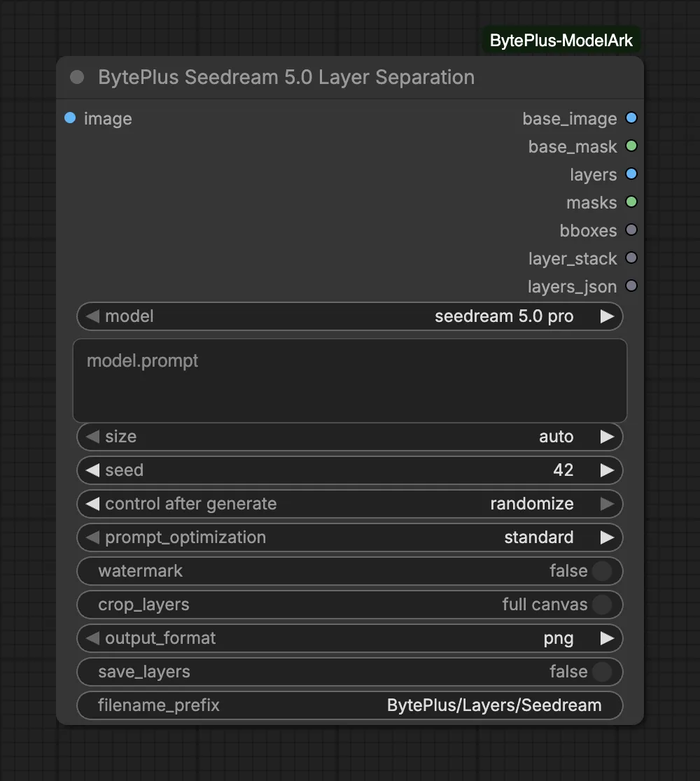Viewport: 700px width, 781px height.
Task: Click the next size option arrow
Action: click(607, 437)
